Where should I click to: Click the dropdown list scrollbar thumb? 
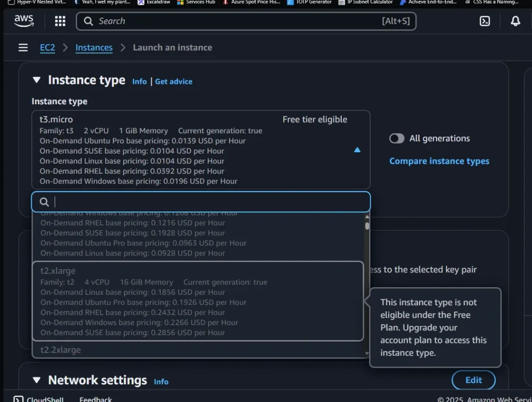click(x=367, y=226)
